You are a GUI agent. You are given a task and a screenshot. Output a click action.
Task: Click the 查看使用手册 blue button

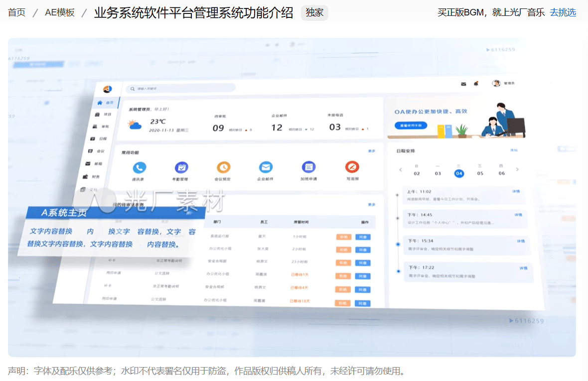(x=411, y=126)
